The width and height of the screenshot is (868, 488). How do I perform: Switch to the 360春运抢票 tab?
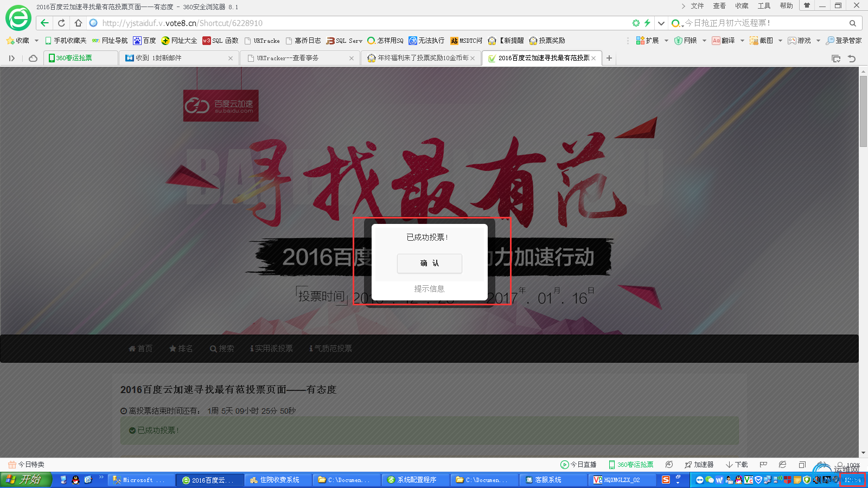pyautogui.click(x=80, y=58)
